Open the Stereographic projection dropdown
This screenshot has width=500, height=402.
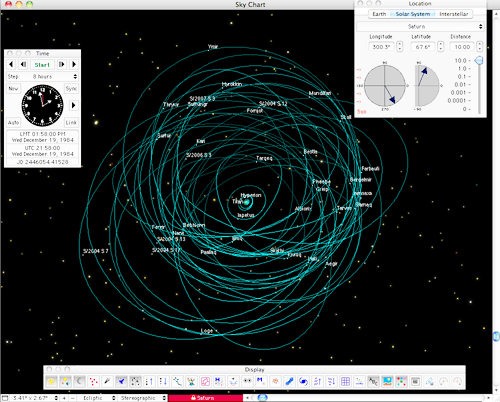[143, 398]
